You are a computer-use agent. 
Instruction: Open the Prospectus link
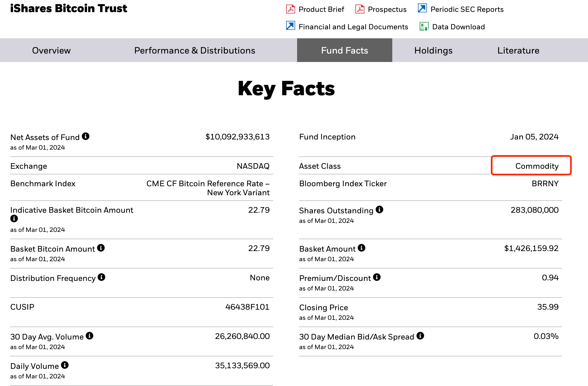coord(387,9)
